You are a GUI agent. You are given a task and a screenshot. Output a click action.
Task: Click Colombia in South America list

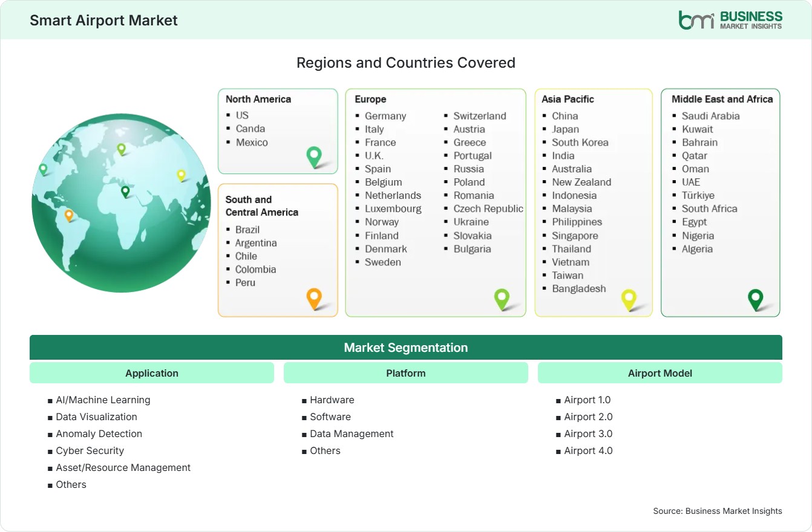click(255, 269)
